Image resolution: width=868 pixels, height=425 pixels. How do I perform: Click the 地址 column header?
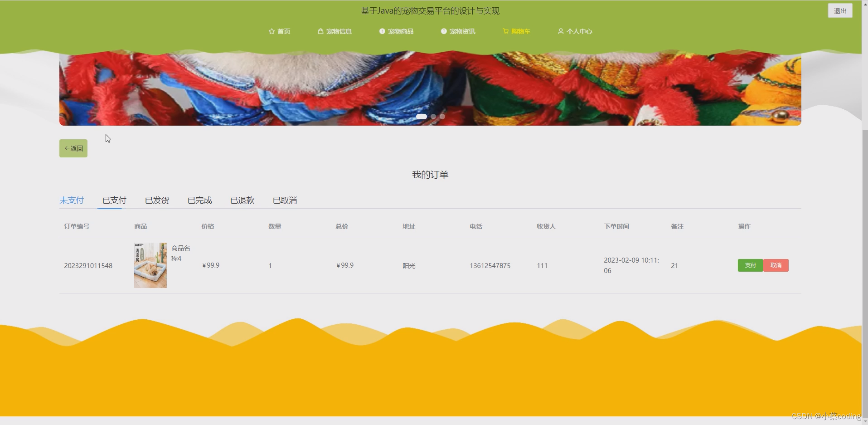(x=409, y=226)
